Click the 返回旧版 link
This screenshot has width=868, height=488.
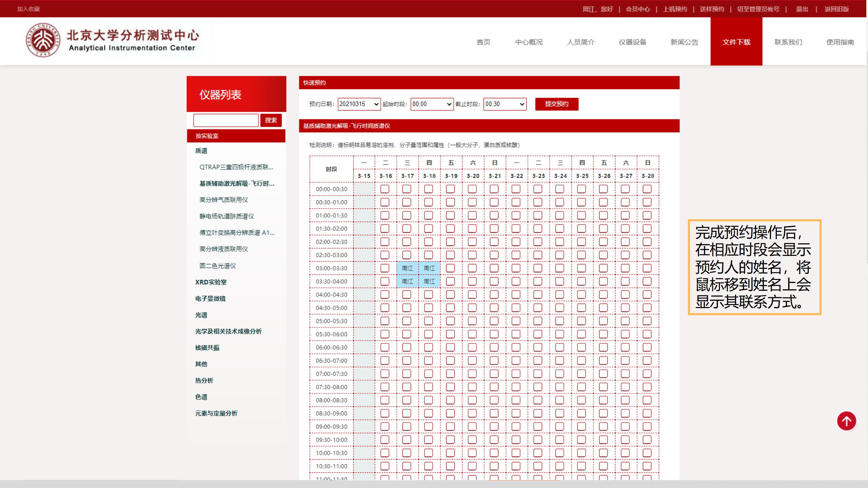[837, 9]
